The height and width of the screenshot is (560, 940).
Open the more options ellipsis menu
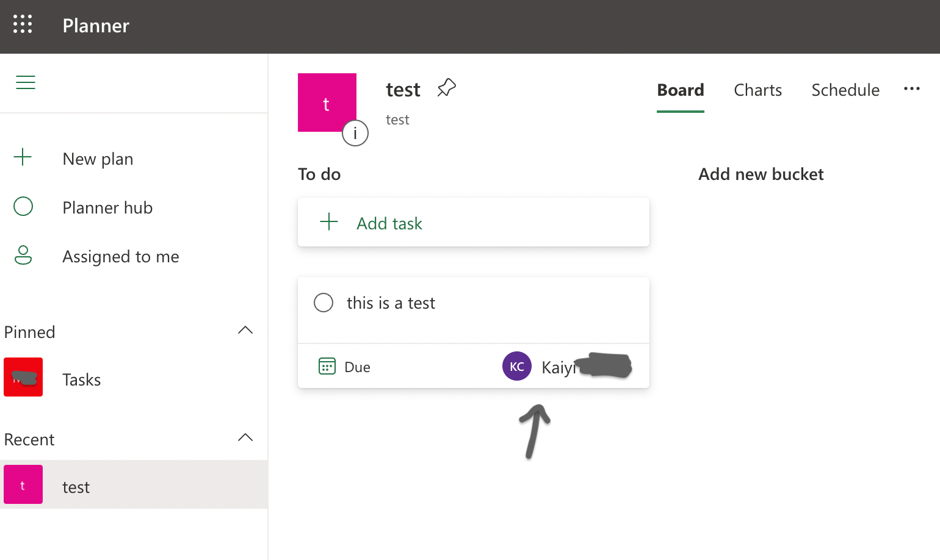[x=912, y=89]
